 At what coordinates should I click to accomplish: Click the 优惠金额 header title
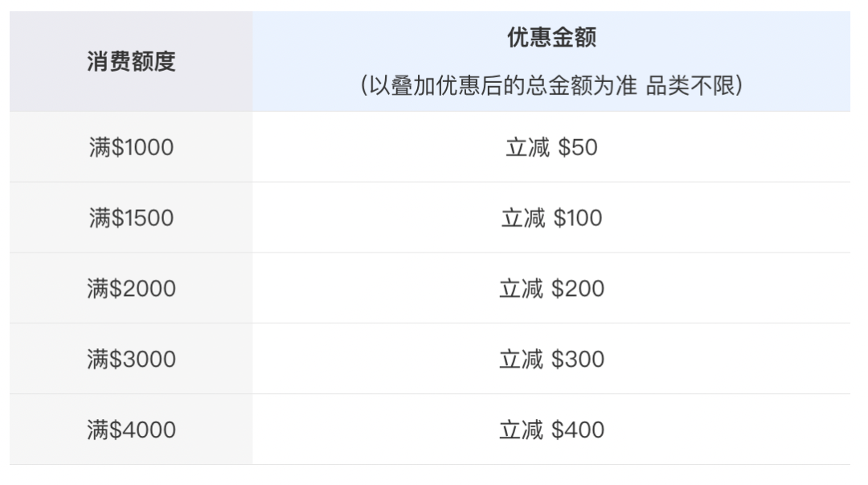pyautogui.click(x=551, y=38)
